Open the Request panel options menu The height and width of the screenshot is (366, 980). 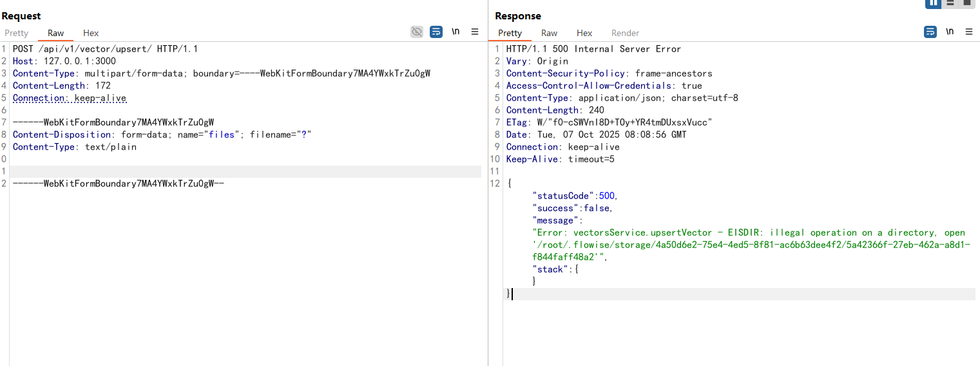point(475,32)
